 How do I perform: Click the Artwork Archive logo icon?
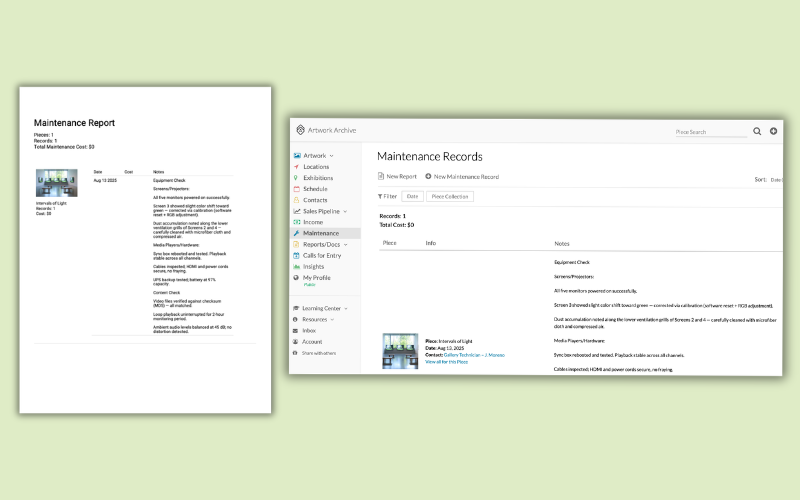pyautogui.click(x=299, y=130)
